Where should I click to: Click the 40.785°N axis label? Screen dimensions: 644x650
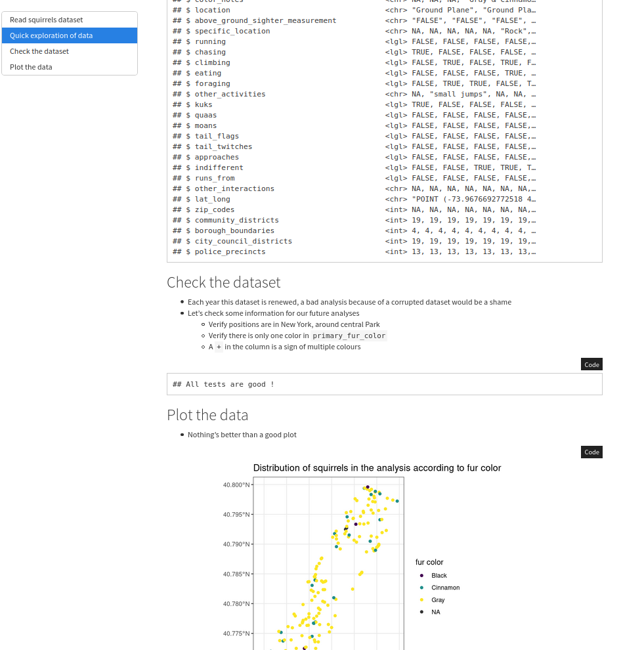click(236, 574)
